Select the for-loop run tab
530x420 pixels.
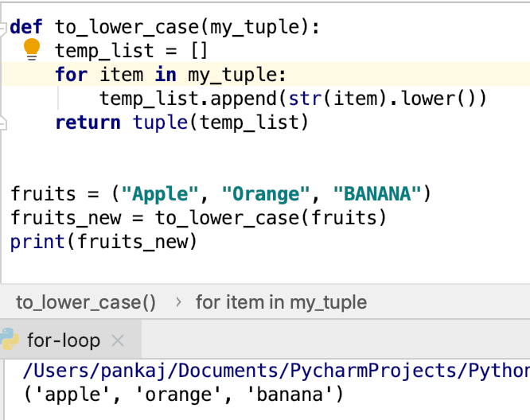pos(71,340)
